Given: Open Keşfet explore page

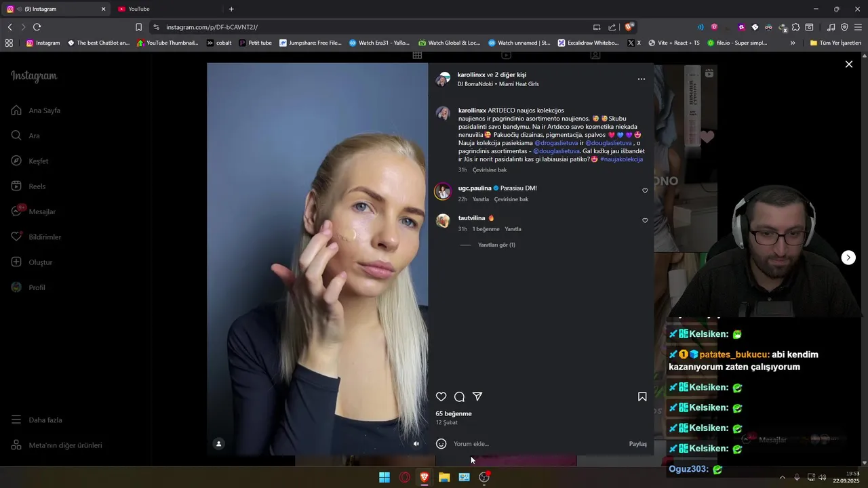Looking at the screenshot, I should (30, 161).
